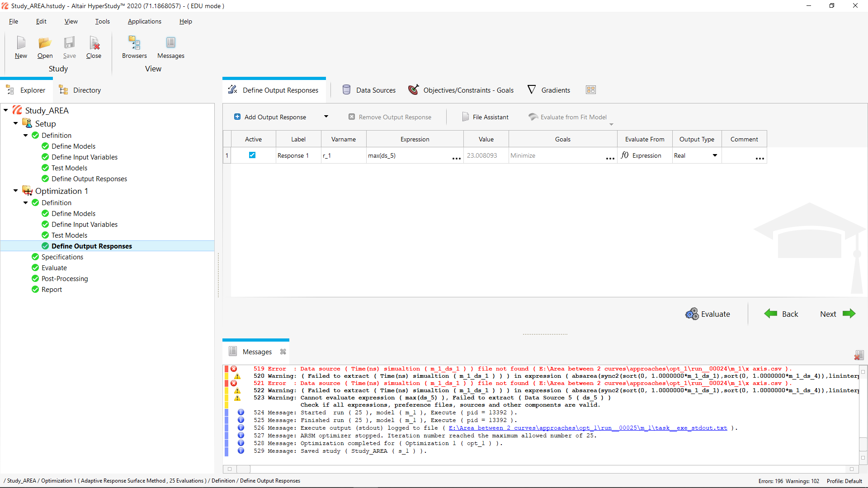Collapse the Study_AREA tree node
The image size is (868, 488).
[x=6, y=110]
